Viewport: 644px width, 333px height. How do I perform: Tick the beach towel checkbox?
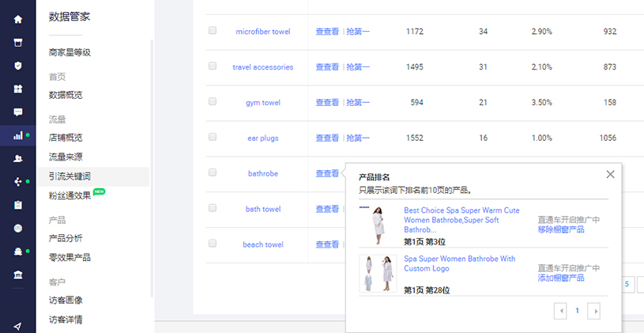[x=213, y=244]
